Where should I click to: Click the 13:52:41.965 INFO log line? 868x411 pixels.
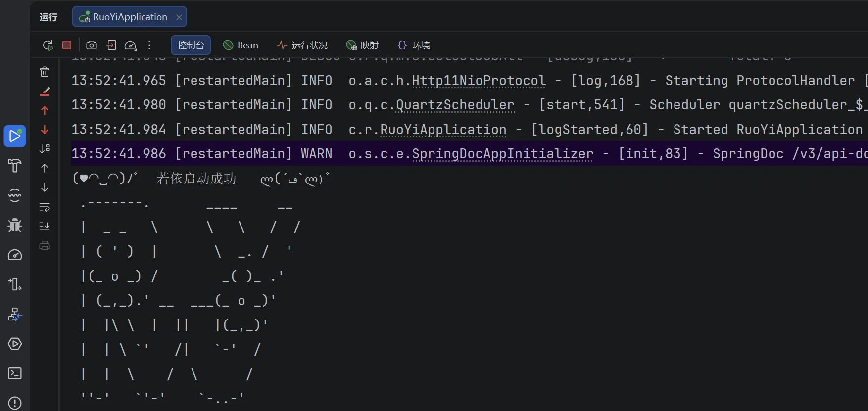470,81
